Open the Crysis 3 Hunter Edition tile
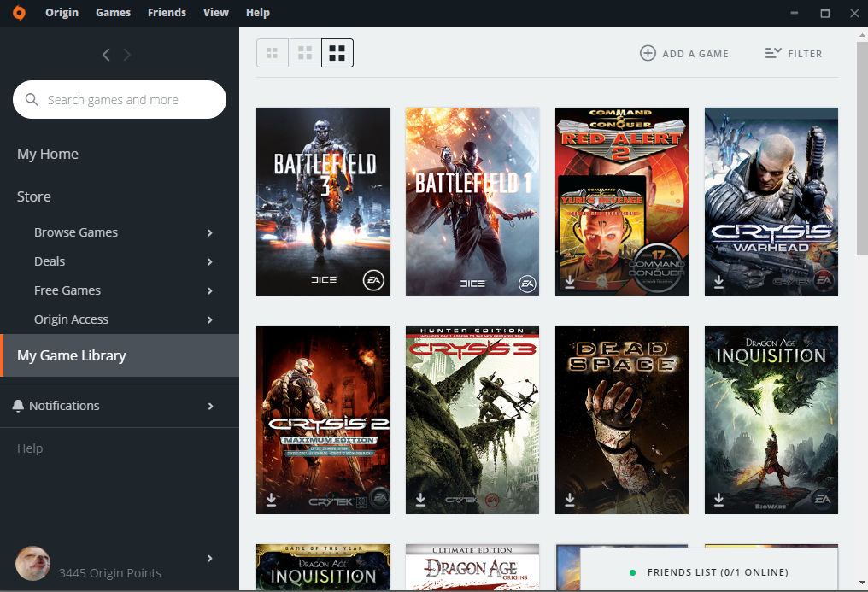 coord(472,420)
